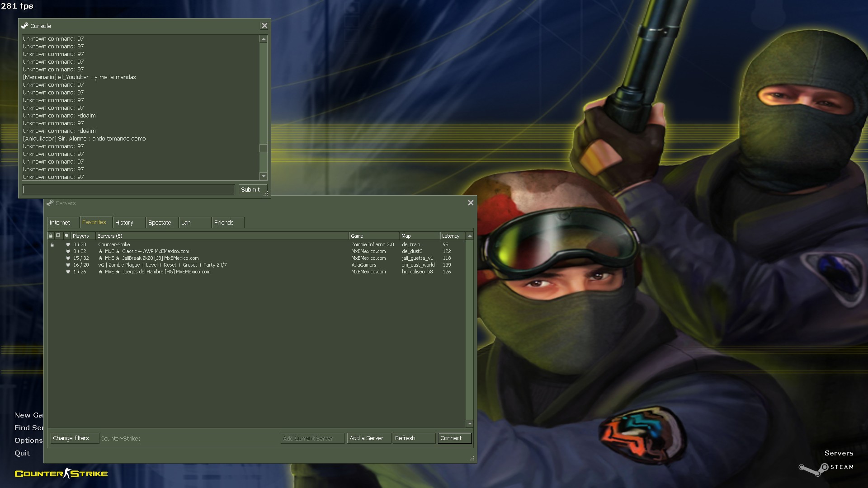The image size is (868, 488).
Task: Select Juegos del Hambre [HG] server
Action: pos(256,272)
